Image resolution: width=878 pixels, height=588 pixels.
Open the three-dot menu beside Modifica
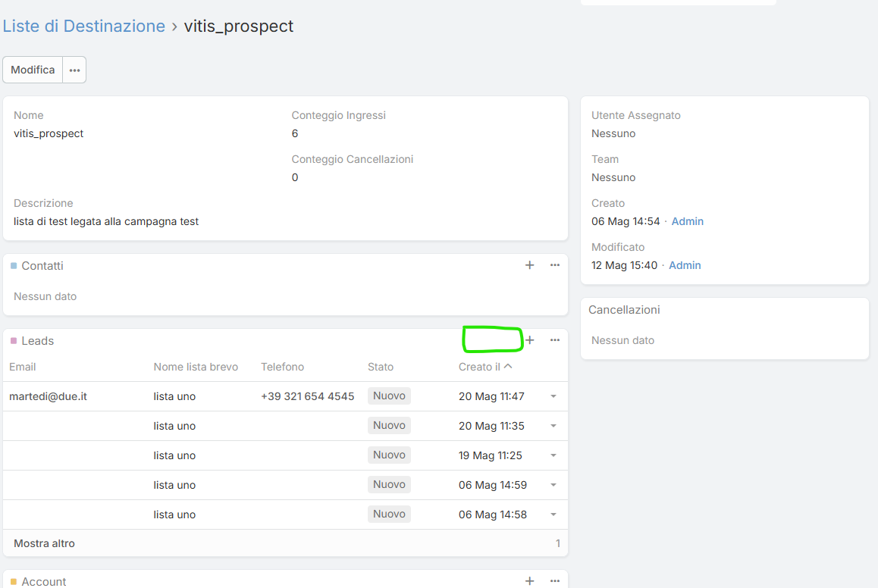(74, 70)
